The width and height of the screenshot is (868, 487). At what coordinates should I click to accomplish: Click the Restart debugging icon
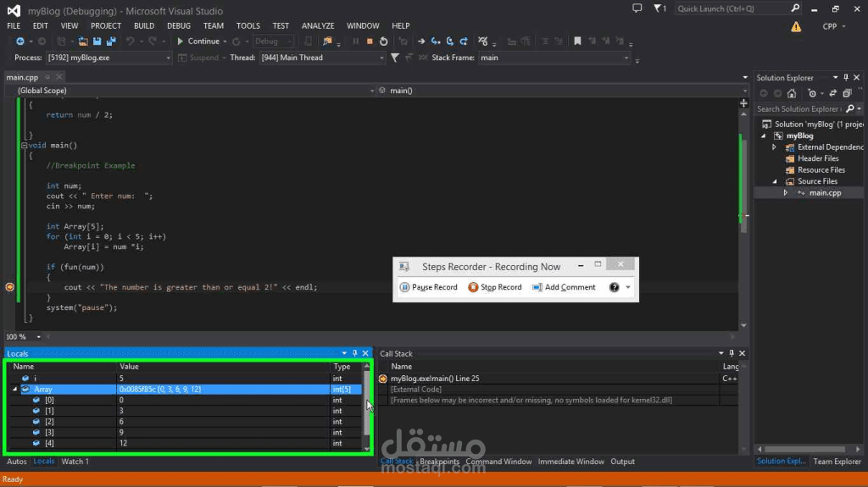tap(384, 42)
